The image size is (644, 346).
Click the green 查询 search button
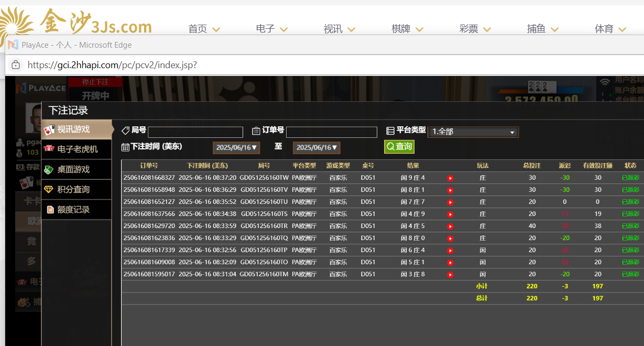[x=399, y=147]
